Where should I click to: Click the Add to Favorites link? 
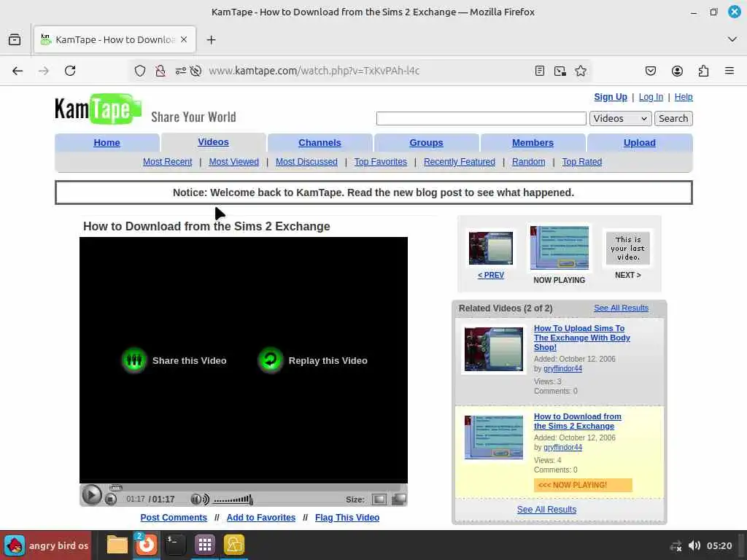260,518
